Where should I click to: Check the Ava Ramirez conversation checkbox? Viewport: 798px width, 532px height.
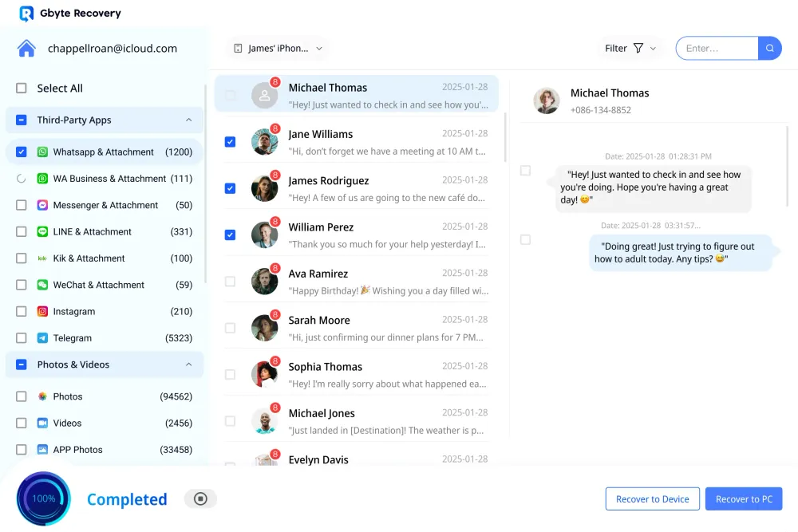pos(230,281)
